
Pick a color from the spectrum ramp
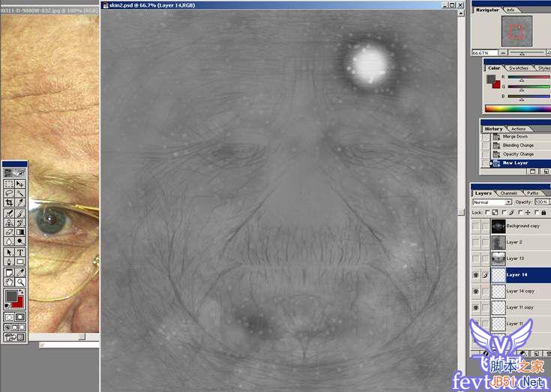pyautogui.click(x=517, y=109)
